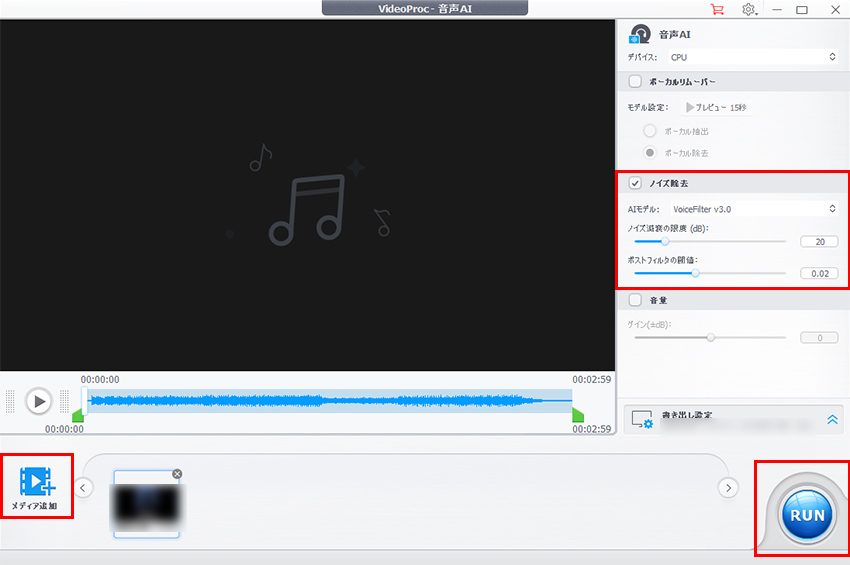Image resolution: width=850 pixels, height=565 pixels.
Task: Enable the ボーカルリムーバー checkbox
Action: [635, 81]
